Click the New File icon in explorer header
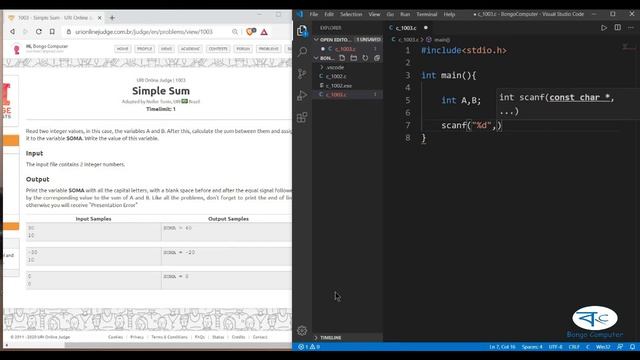The height and width of the screenshot is (360, 640). [342, 58]
